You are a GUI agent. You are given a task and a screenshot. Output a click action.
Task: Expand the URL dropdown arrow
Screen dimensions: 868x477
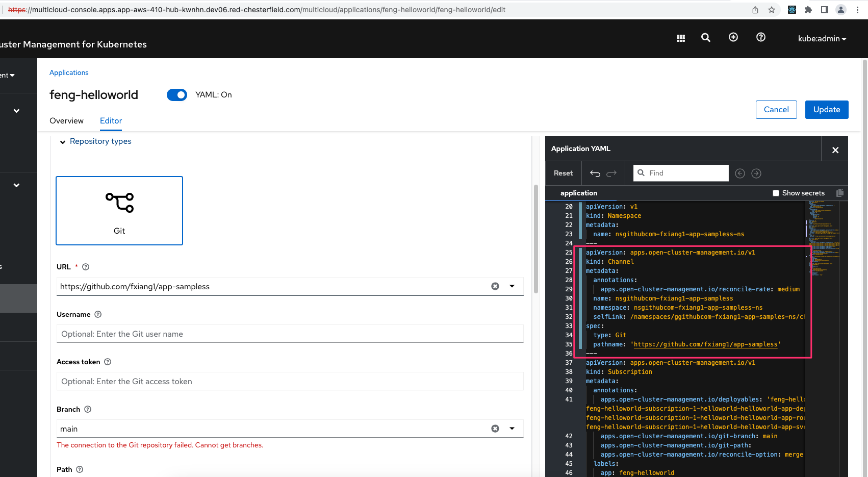(512, 286)
